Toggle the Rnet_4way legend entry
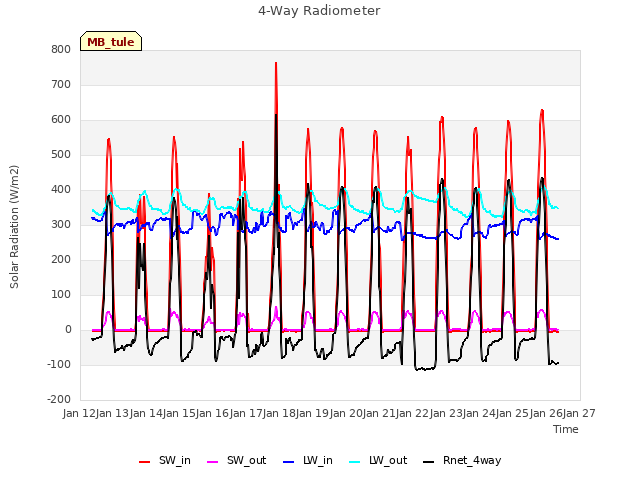Screen dimensions: 640x480 click(462, 461)
